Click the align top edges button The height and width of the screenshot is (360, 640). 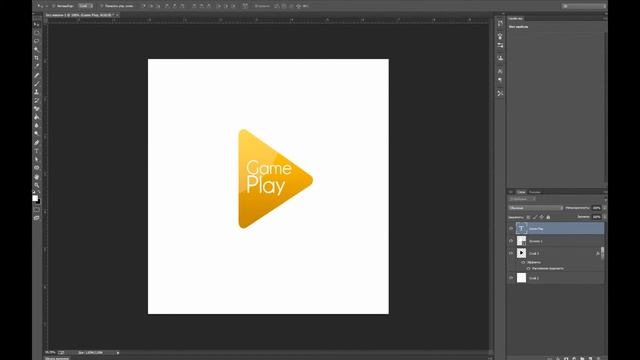tap(143, 6)
